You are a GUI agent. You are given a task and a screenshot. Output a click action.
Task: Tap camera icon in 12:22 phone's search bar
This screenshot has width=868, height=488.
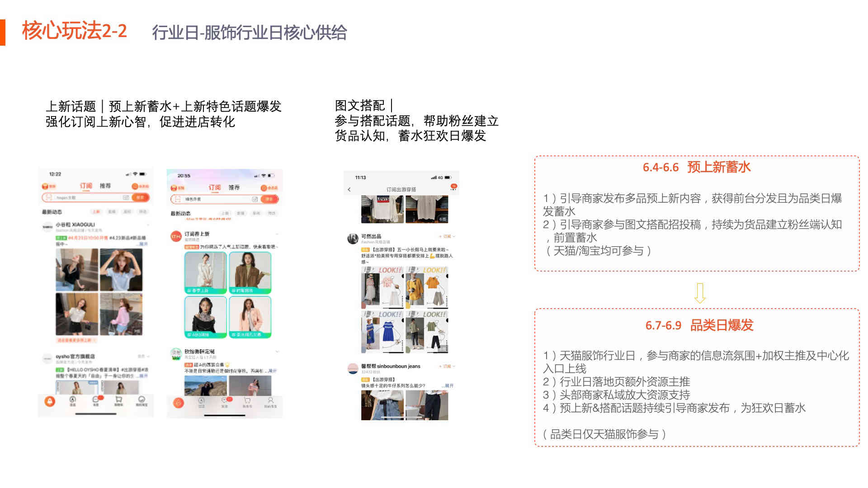coord(126,197)
